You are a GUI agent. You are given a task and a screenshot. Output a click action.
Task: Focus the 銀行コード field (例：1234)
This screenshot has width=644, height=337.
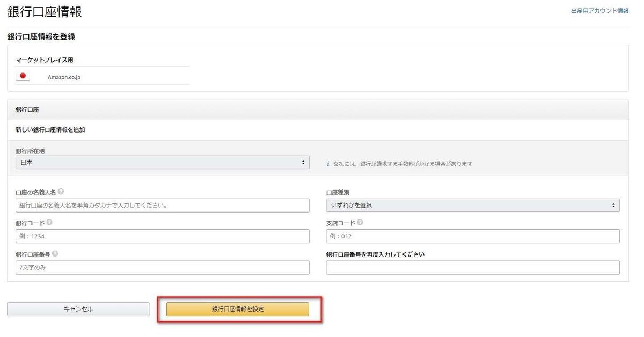163,236
